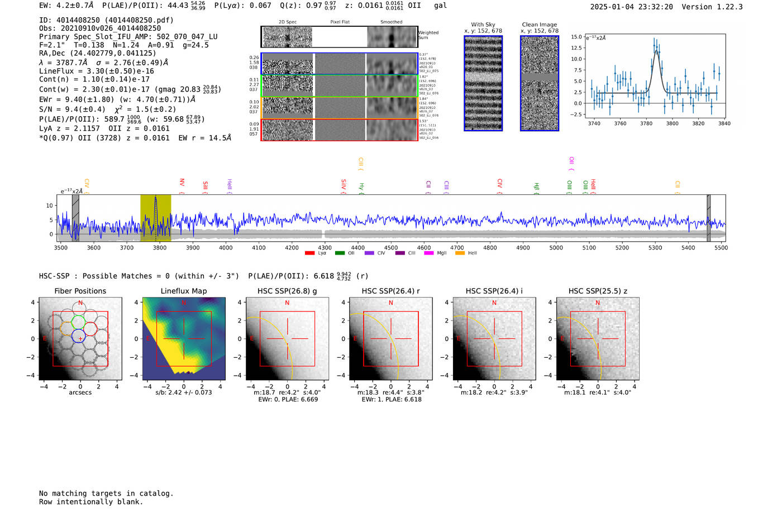The width and height of the screenshot is (782, 532).
Task: Click the magenta OII line label
Action: point(571,164)
